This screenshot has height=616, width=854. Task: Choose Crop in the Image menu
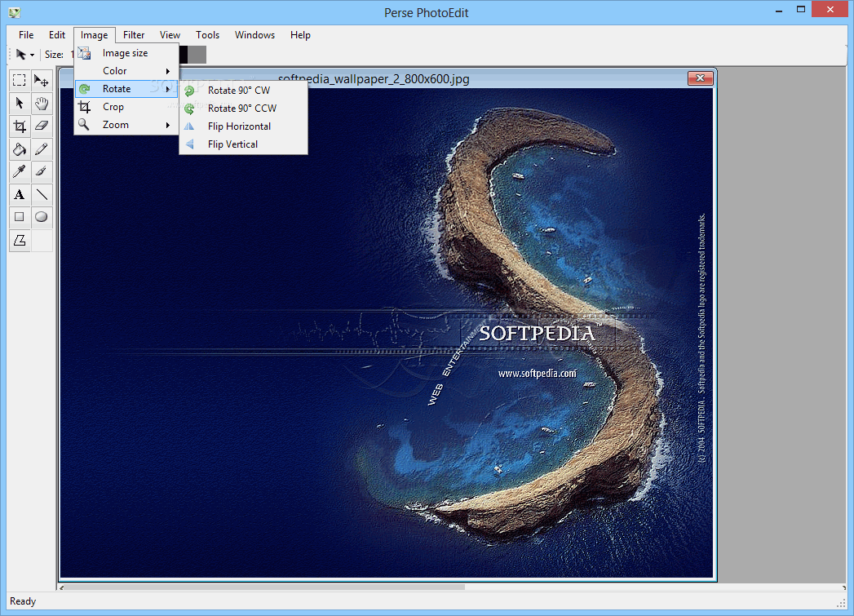[126, 107]
